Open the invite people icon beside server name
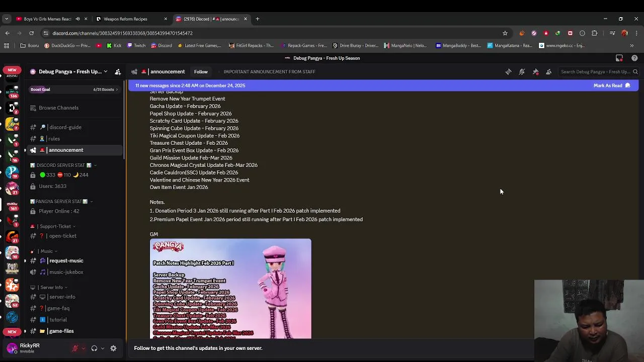The width and height of the screenshot is (644, 362). (118, 72)
